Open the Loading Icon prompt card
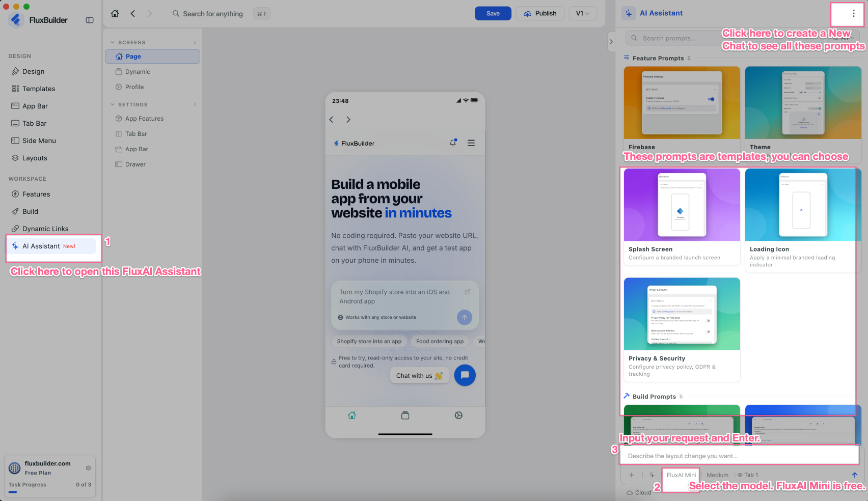 click(803, 220)
